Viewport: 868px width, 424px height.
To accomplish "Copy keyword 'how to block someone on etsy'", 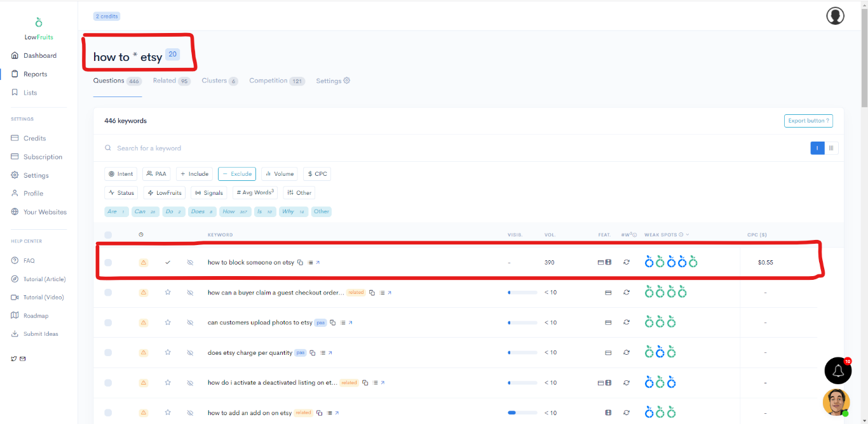I will pos(301,262).
